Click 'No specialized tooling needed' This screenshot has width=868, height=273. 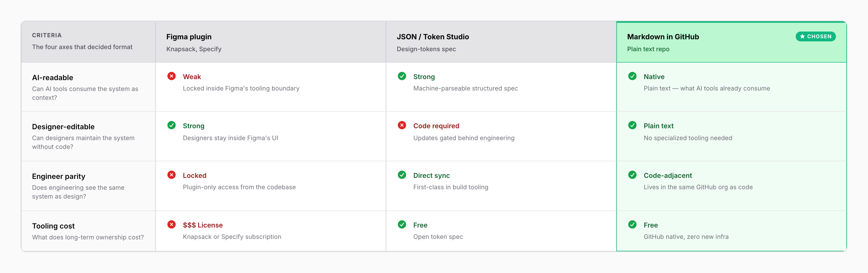pos(688,138)
